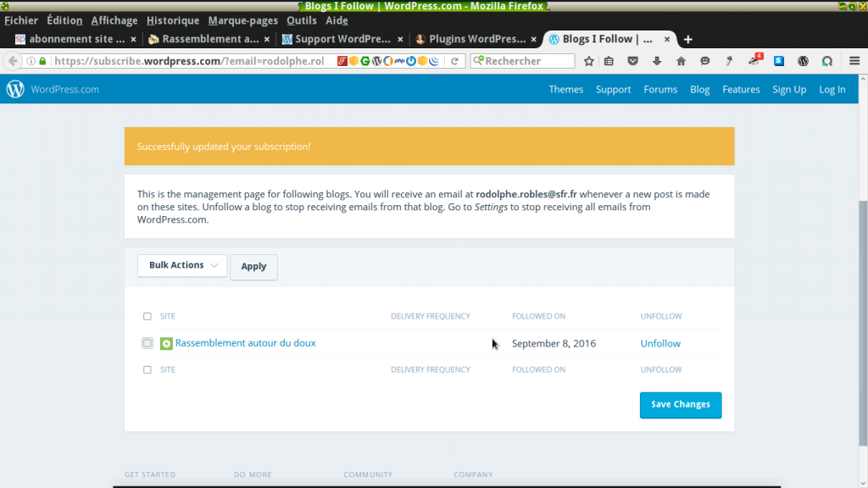Screen dimensions: 868x488
Task: Open Firefox hamburger menu icon
Action: click(x=854, y=61)
